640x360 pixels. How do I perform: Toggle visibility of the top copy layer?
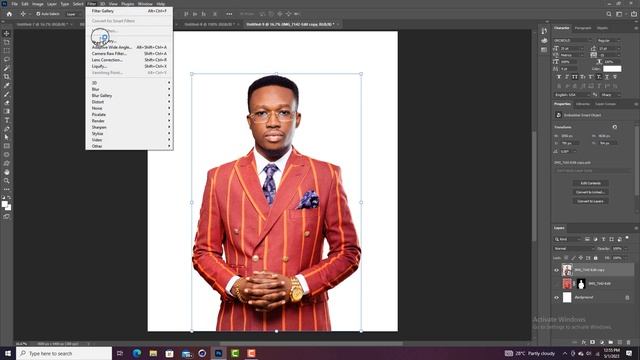pos(556,270)
